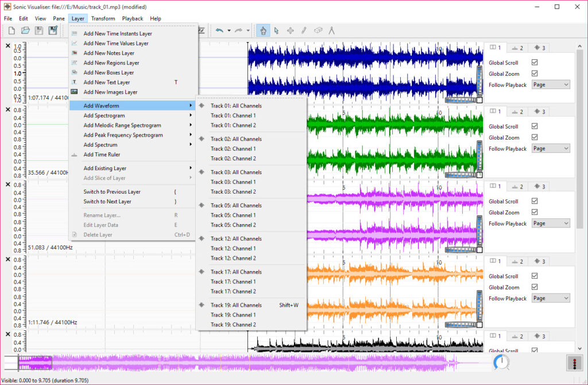Click the Redo arrow in the toolbar
588x385 pixels.
[238, 31]
